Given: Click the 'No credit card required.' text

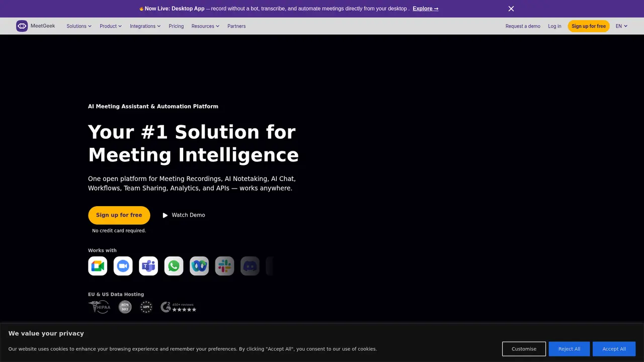Looking at the screenshot, I should tap(119, 231).
